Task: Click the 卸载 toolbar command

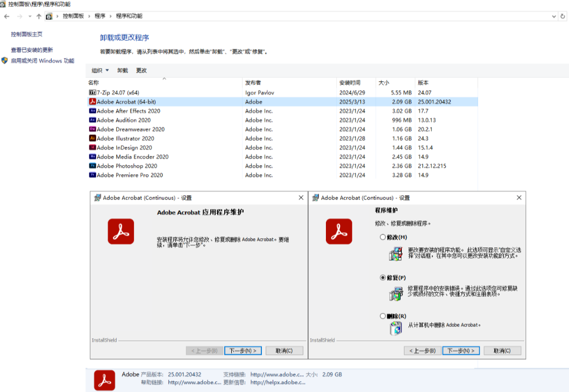Action: [122, 70]
